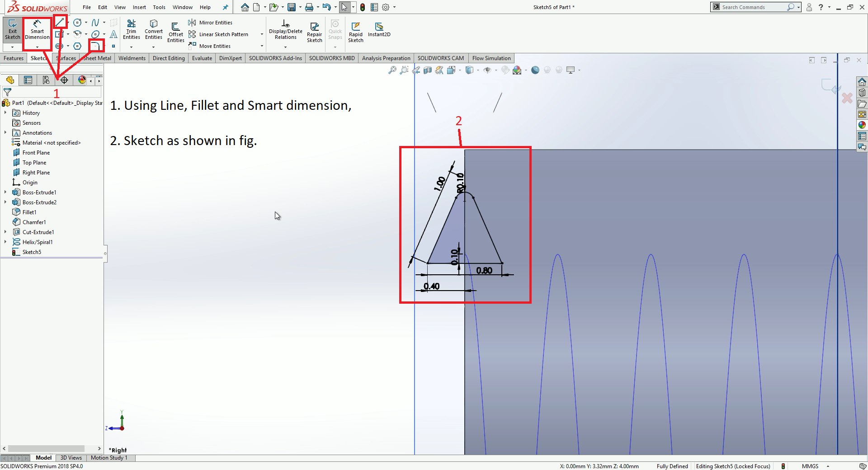This screenshot has width=868, height=470.
Task: Click Linear Sketch Pattern
Action: click(x=218, y=34)
